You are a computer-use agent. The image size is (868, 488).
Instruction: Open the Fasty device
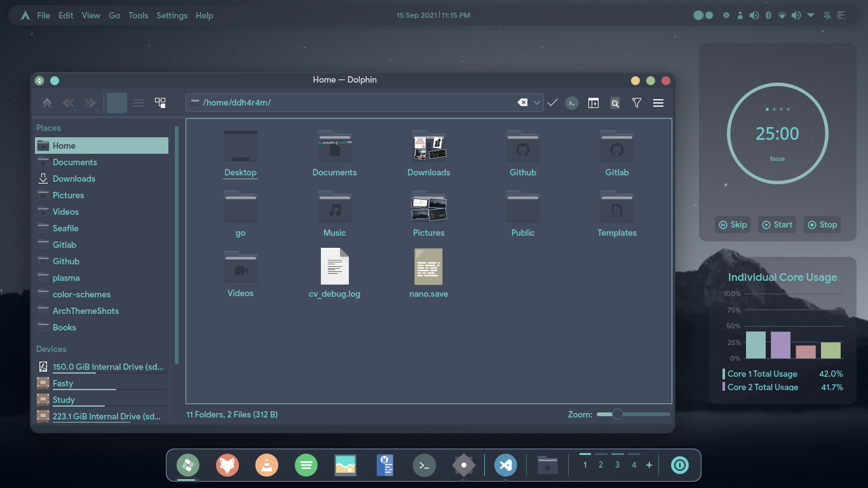coord(102,383)
